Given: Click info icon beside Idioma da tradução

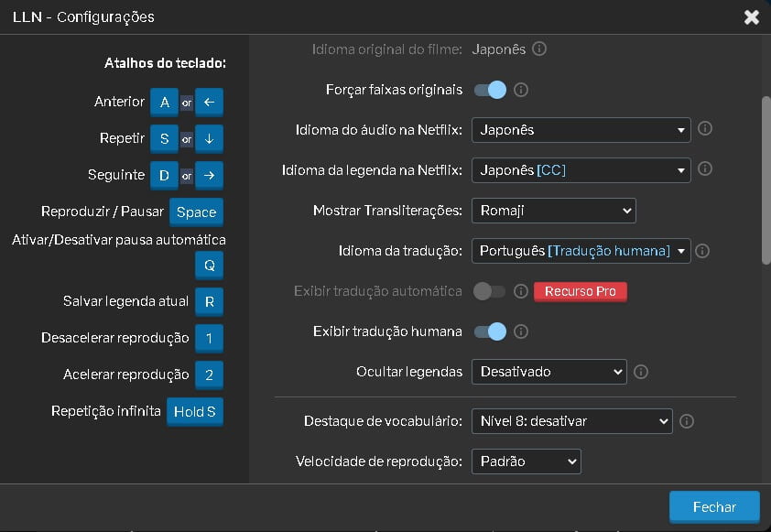Looking at the screenshot, I should tap(702, 251).
